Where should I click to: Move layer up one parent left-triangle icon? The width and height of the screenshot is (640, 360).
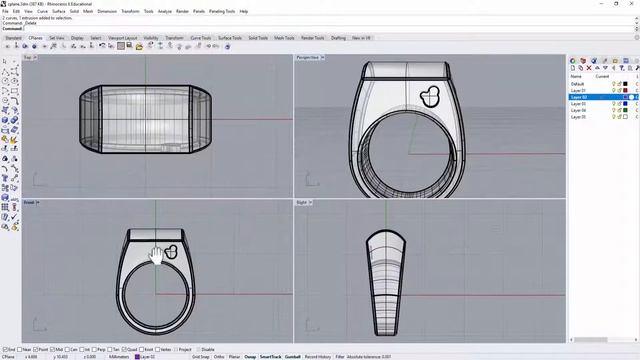point(613,68)
